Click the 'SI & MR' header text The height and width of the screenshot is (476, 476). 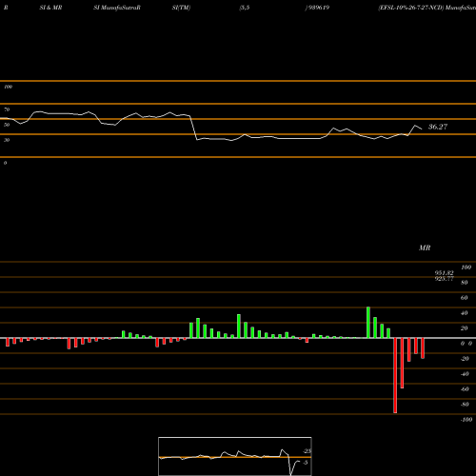(x=50, y=8)
